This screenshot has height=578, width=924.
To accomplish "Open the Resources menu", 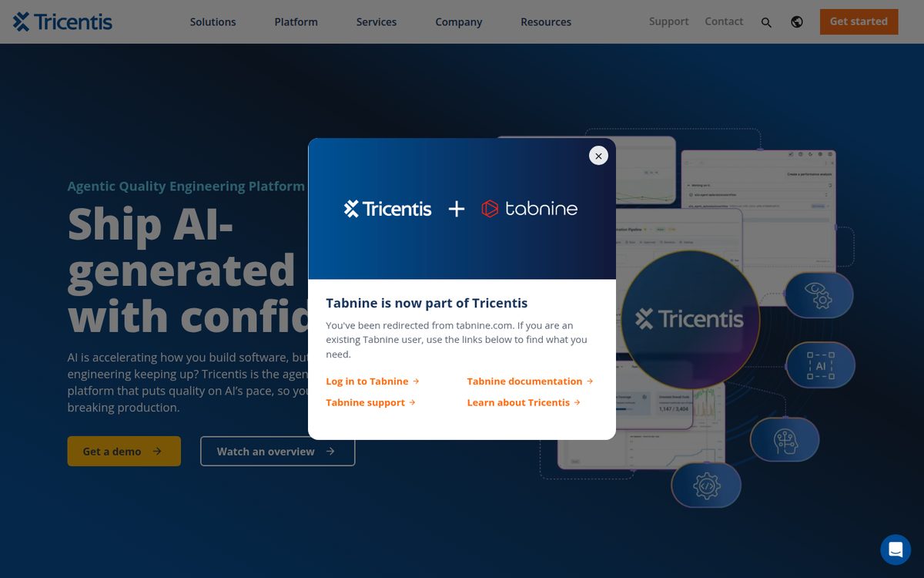I will point(546,22).
